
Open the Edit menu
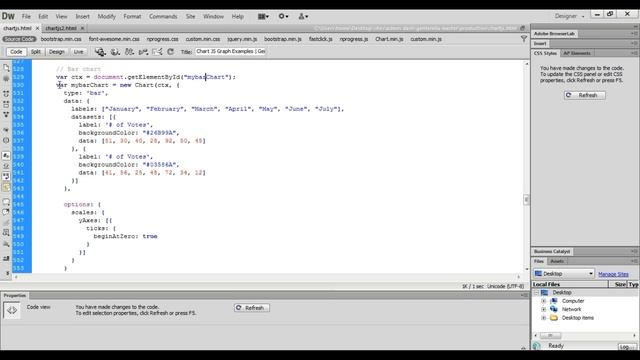click(43, 16)
